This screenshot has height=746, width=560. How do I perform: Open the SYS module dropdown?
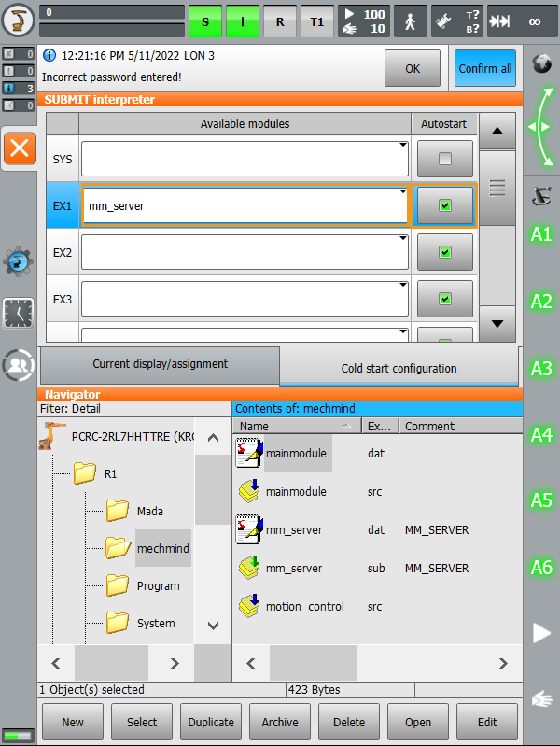tap(245, 159)
